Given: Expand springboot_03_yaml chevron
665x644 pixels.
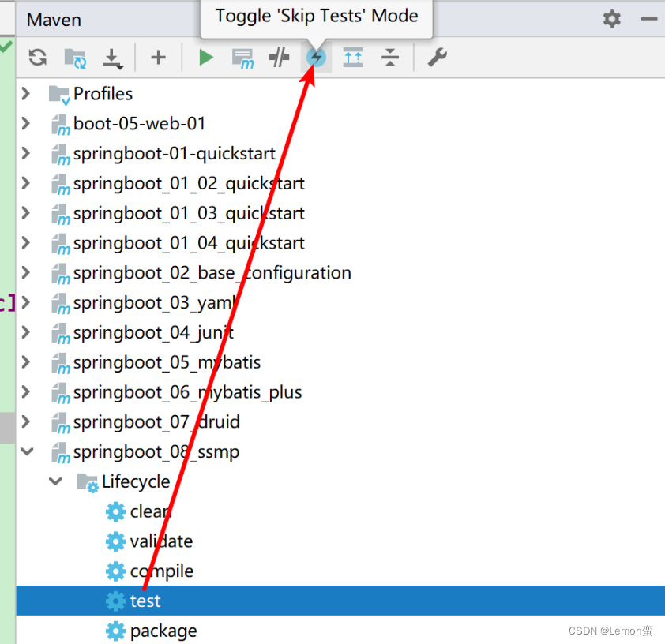Looking at the screenshot, I should pos(26,302).
